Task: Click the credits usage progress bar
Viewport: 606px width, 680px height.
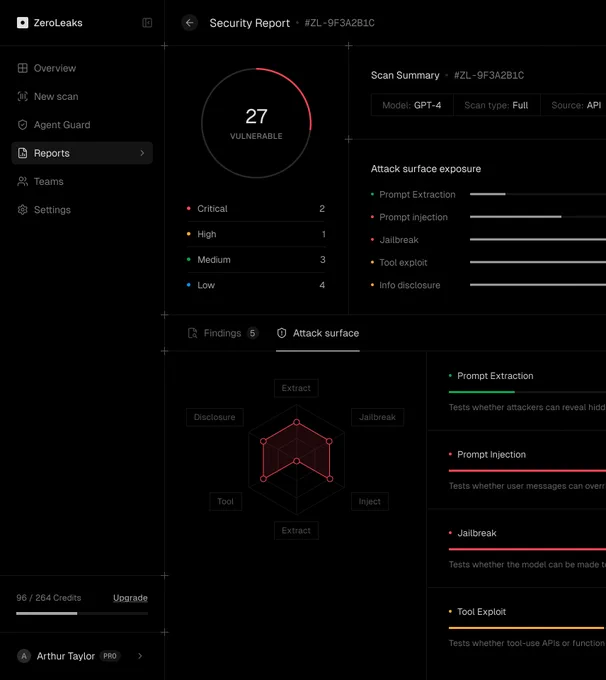Action: click(82, 613)
